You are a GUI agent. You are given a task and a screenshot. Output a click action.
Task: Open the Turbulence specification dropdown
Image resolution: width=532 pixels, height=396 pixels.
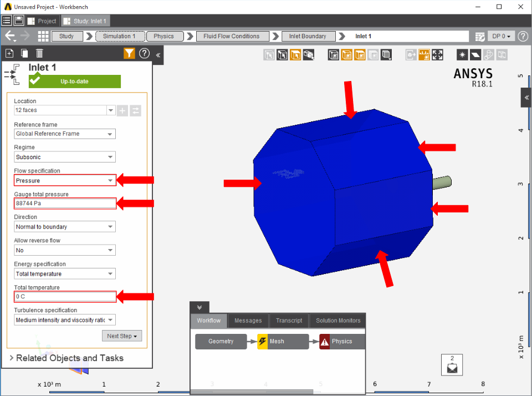pos(65,320)
